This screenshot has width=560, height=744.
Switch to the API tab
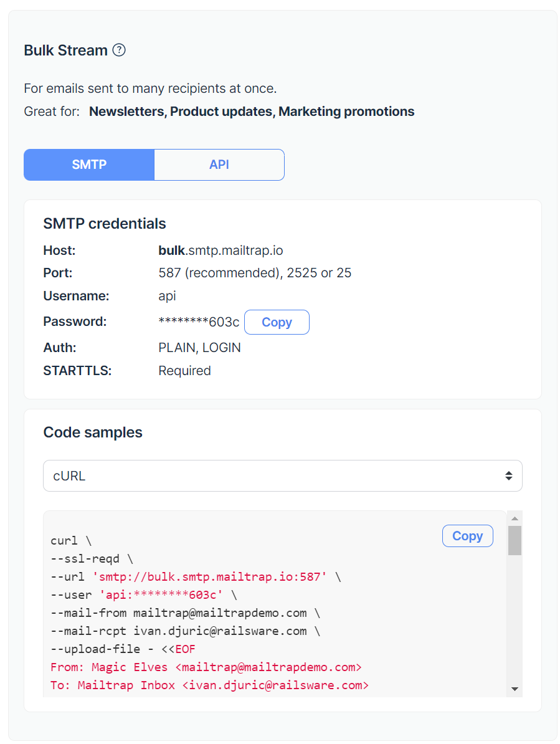pos(219,165)
